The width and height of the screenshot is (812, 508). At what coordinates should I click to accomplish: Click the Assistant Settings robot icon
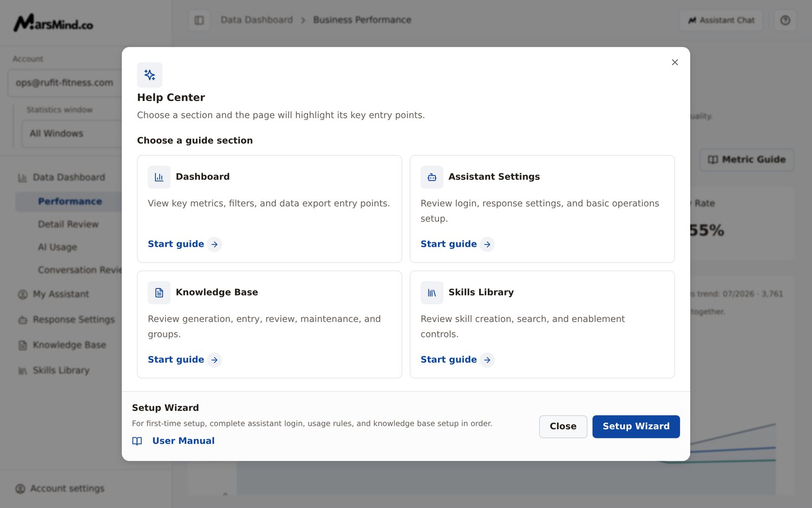point(432,177)
